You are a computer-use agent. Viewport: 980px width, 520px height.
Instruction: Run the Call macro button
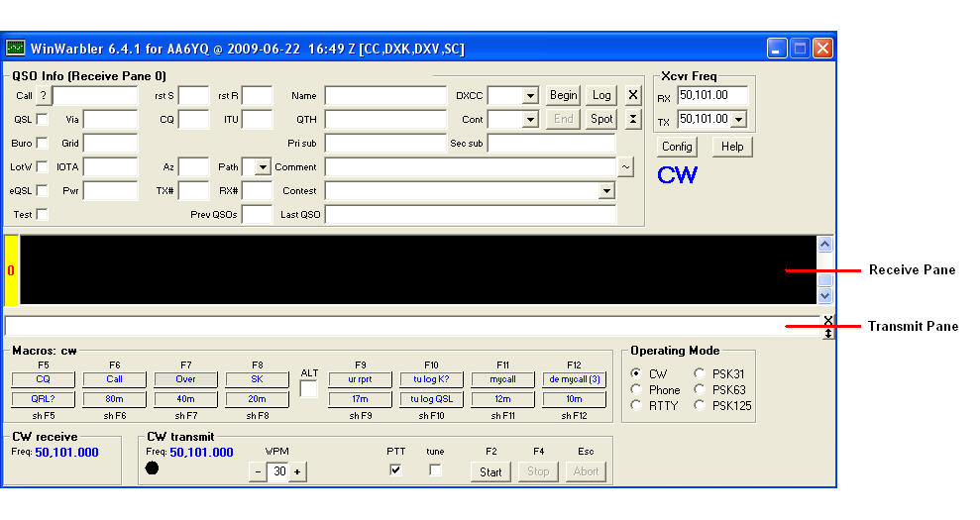tap(114, 379)
